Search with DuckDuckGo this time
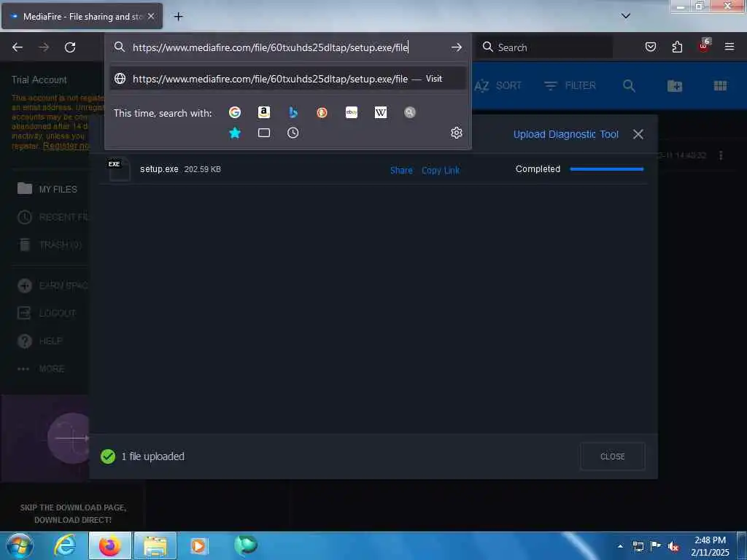Viewport: 747px width, 560px height. coord(322,112)
